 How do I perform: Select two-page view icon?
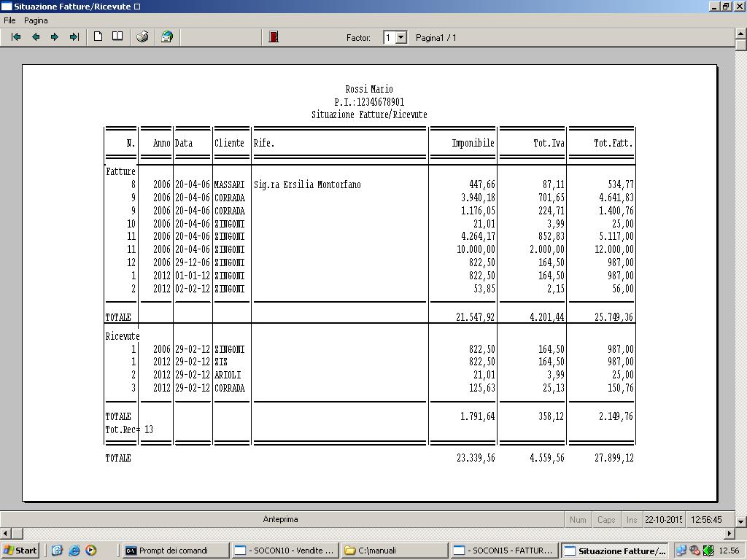click(x=117, y=36)
